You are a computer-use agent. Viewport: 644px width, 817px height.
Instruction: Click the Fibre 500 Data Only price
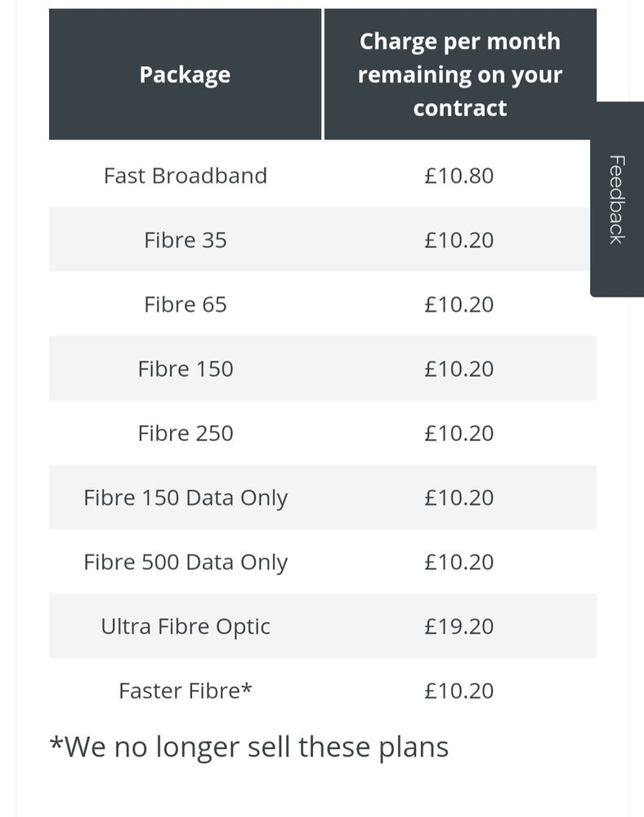(458, 562)
